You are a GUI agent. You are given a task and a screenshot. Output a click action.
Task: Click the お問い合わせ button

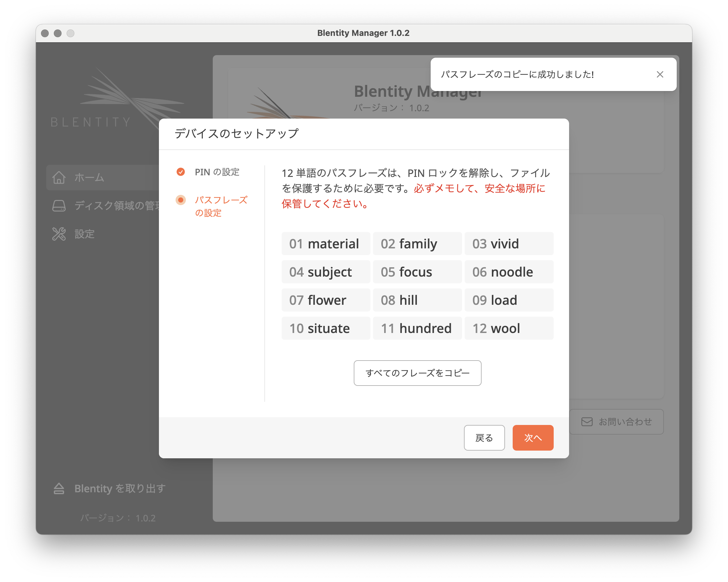(x=616, y=421)
